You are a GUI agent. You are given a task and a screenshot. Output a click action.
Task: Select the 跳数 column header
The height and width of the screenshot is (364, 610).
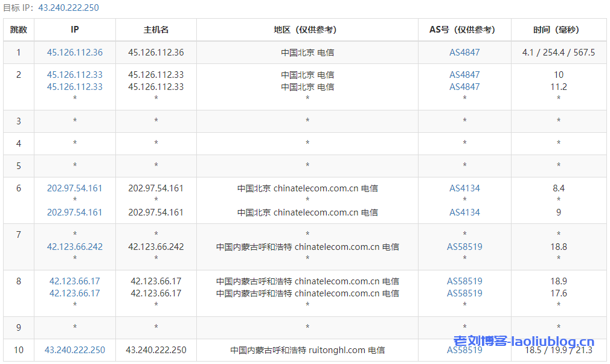tap(19, 30)
